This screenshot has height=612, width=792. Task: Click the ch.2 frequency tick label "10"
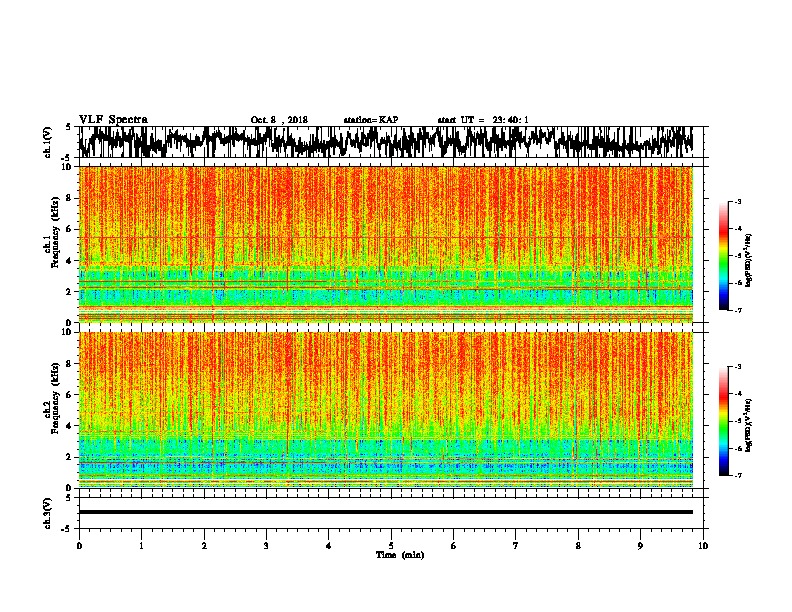click(x=66, y=332)
